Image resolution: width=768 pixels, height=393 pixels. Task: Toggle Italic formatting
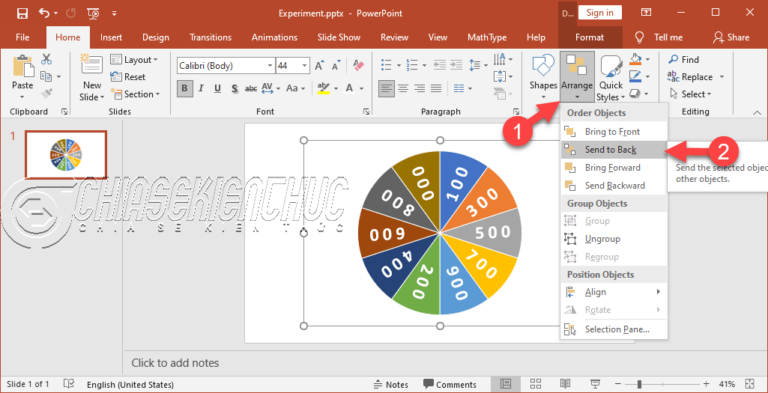point(201,89)
